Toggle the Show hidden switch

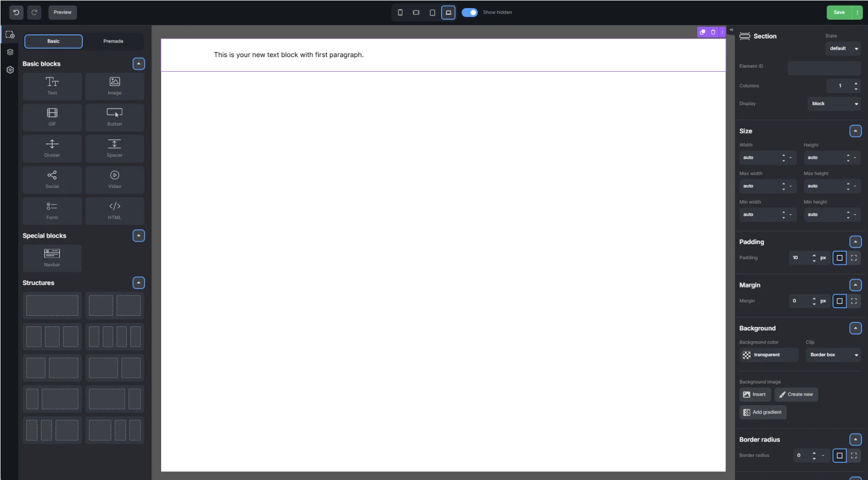point(469,12)
